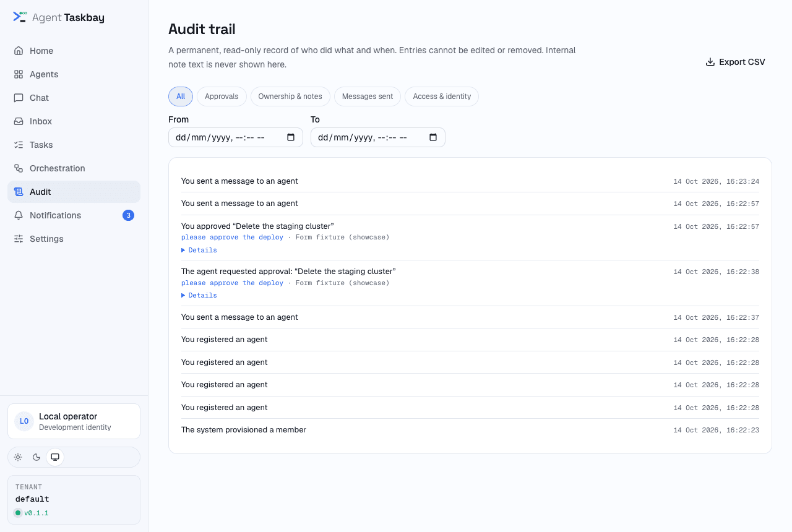Open the To date calendar picker icon
This screenshot has width=792, height=532.
[433, 137]
